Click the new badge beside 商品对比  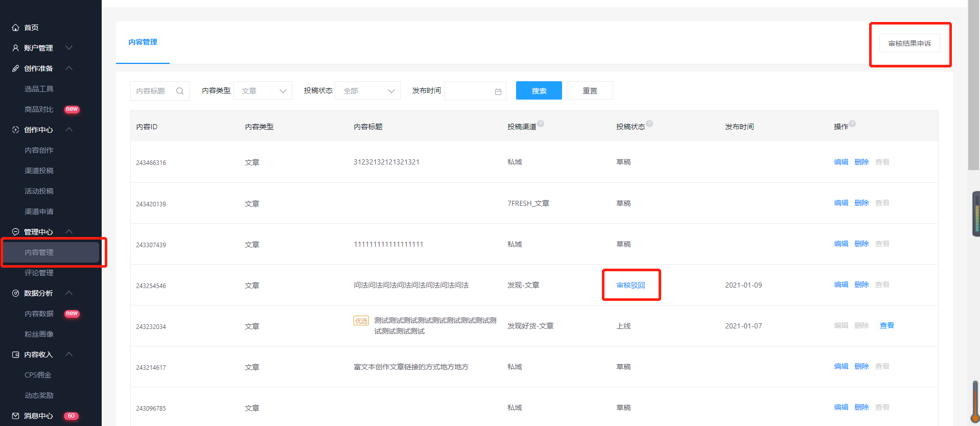72,109
